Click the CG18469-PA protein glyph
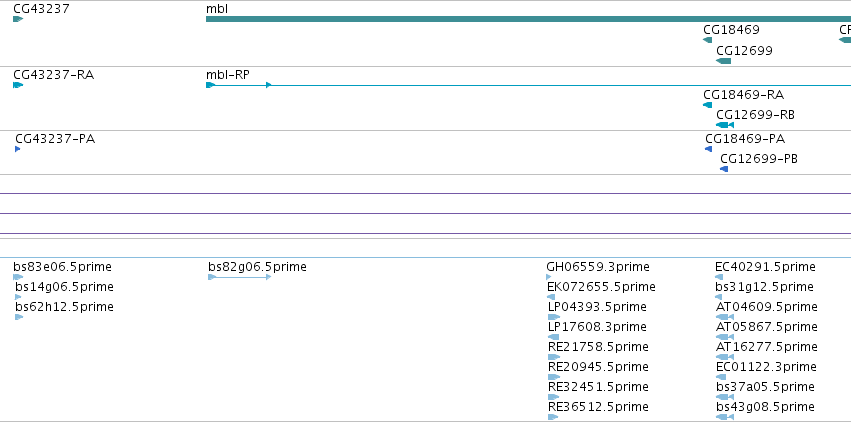This screenshot has width=851, height=422. tap(708, 149)
